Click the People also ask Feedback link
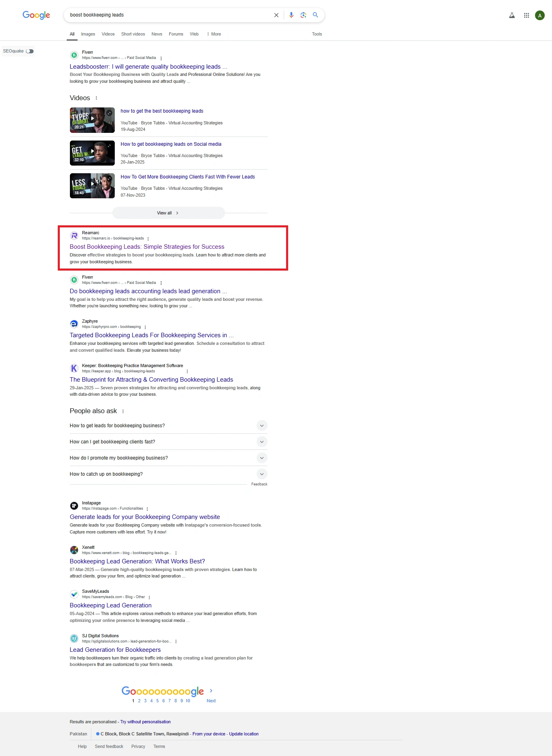 pyautogui.click(x=259, y=484)
